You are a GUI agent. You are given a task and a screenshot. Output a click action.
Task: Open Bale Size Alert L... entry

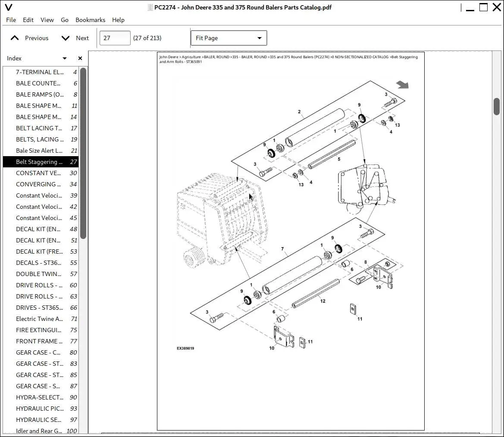click(41, 151)
